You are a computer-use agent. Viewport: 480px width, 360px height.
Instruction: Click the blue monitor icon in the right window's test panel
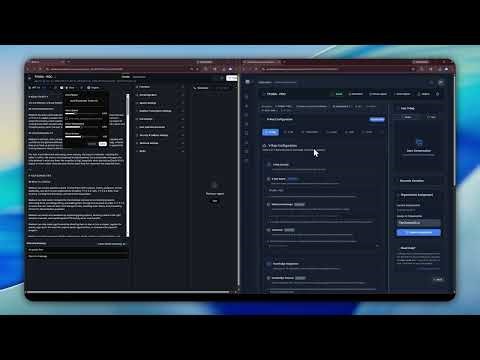point(419,143)
